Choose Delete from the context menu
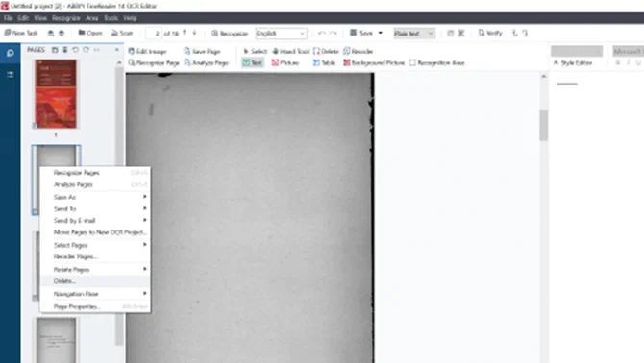The image size is (644, 363). (x=95, y=281)
